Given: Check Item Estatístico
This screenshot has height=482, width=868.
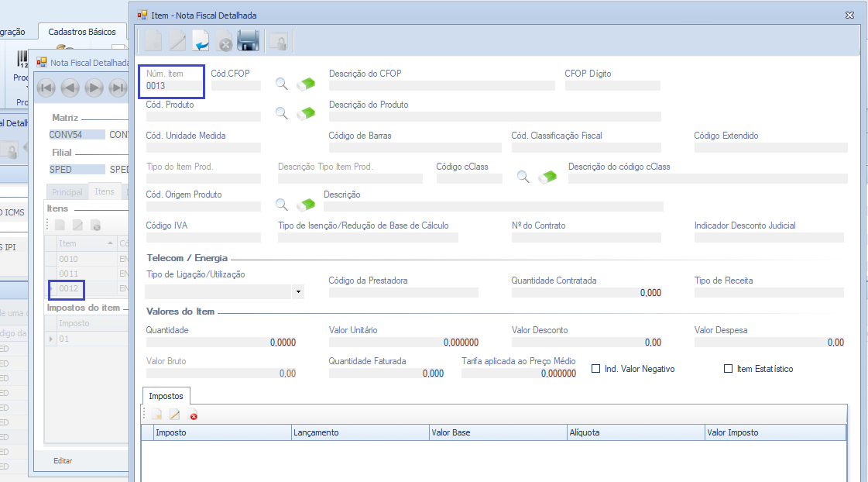Looking at the screenshot, I should click(x=728, y=368).
